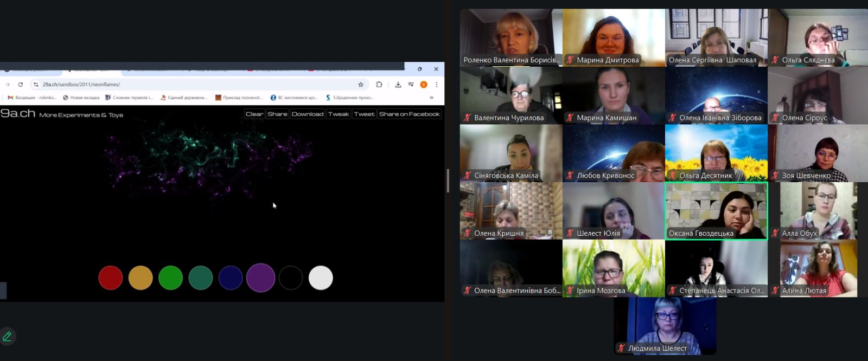
Task: Reload the page with the refresh icon
Action: coord(20,85)
